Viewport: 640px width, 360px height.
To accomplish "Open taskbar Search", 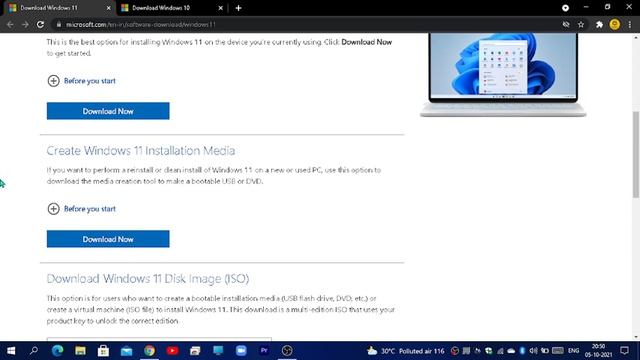I will 34,351.
